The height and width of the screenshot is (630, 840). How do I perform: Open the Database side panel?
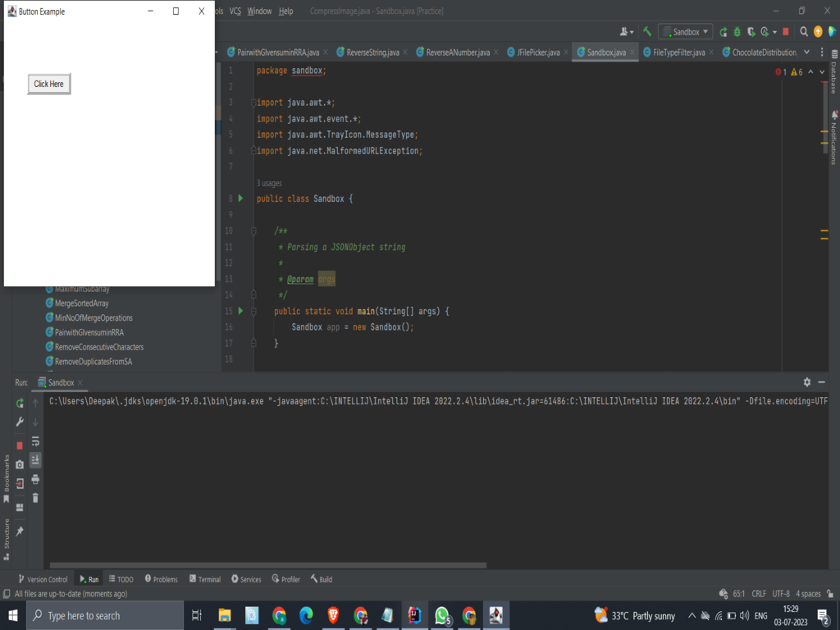tap(834, 72)
